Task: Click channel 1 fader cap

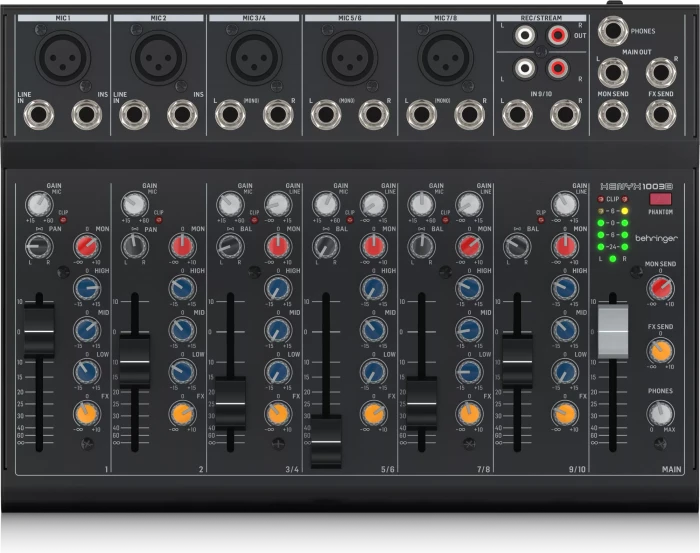Action: click(x=39, y=331)
